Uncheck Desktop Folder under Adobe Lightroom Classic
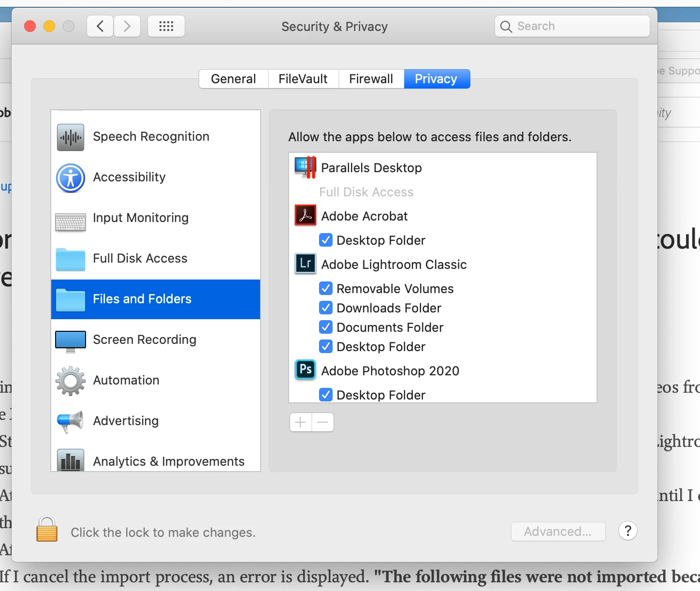700x591 pixels. [x=326, y=346]
